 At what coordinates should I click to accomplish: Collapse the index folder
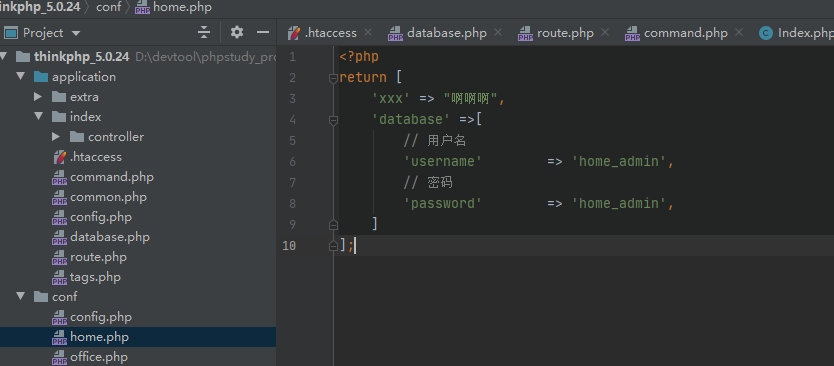click(38, 117)
